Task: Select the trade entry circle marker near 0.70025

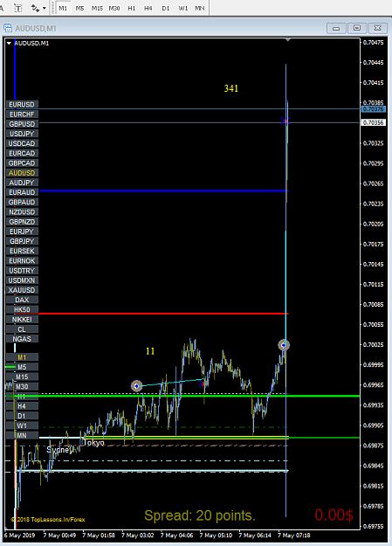Action: [284, 345]
